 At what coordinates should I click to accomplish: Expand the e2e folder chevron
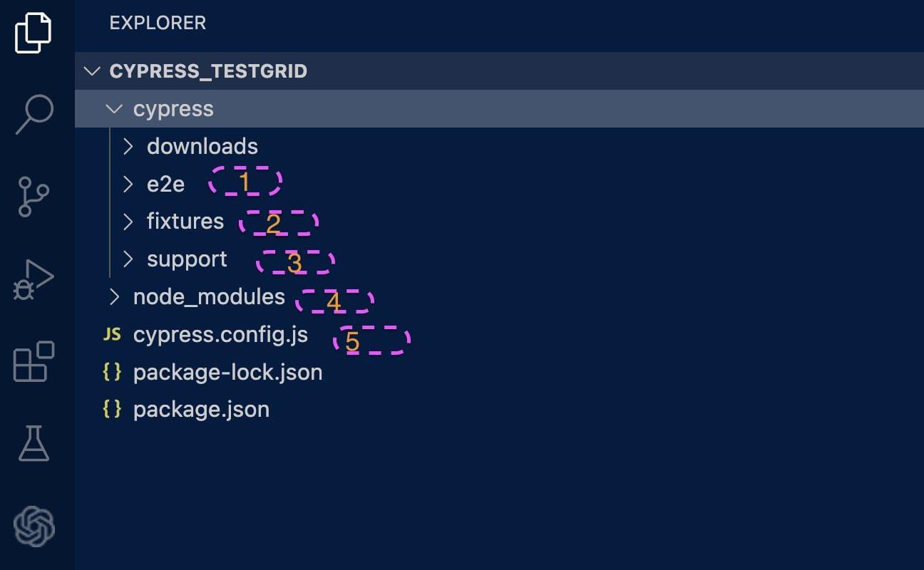[128, 185]
